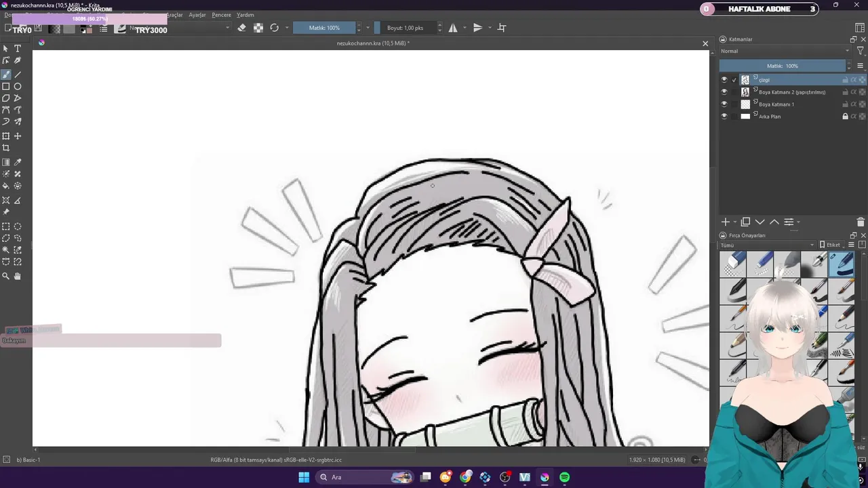
Task: Open the Pencere menu
Action: [x=222, y=15]
